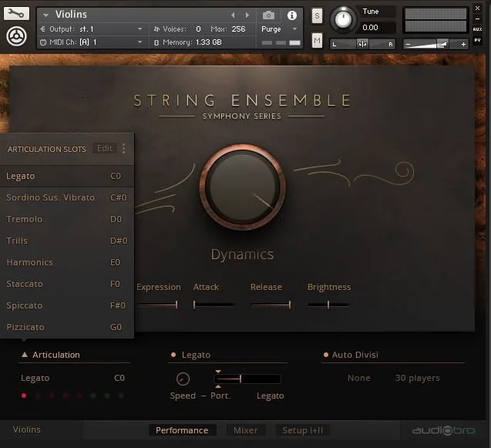Open the 30 players selector
Viewport: 491px width, 448px height.
point(418,378)
